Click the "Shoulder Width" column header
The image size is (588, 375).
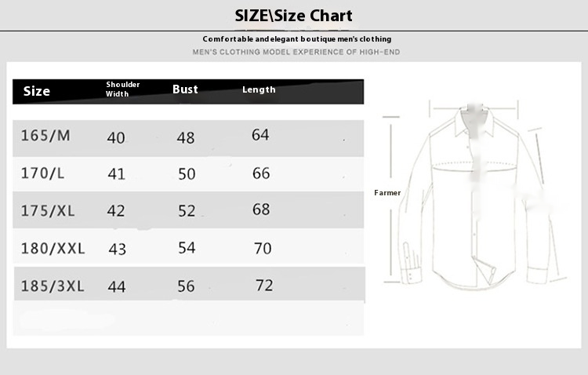[122, 89]
